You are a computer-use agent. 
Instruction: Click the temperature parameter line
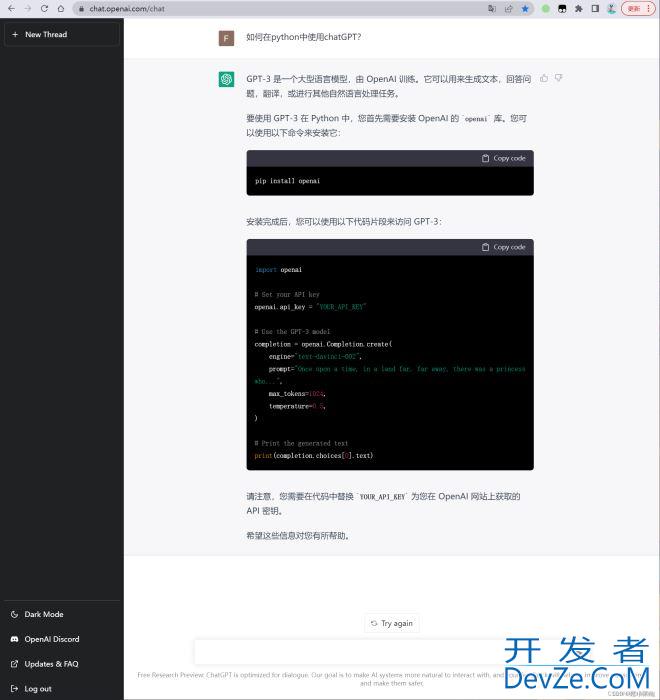tap(297, 406)
